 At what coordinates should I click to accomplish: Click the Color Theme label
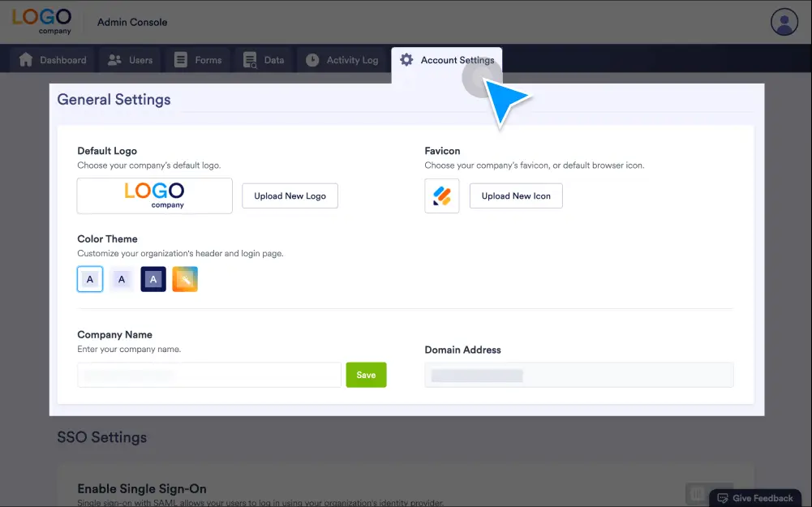(x=107, y=238)
